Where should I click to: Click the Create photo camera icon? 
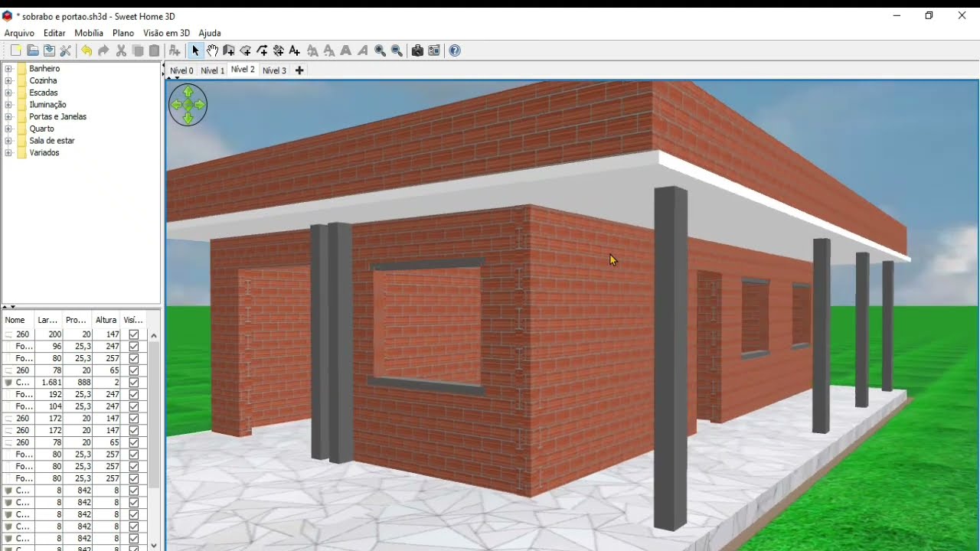click(x=417, y=51)
